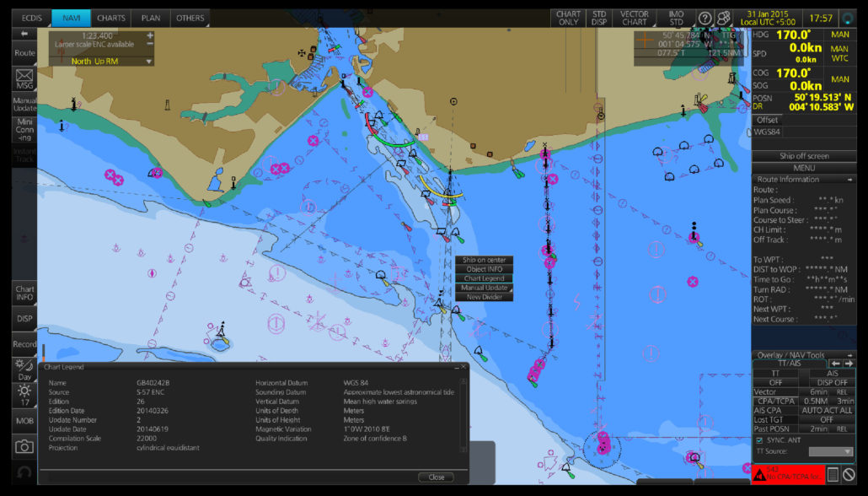Click the MOB icon in the sidebar
868x496 pixels.
coord(23,420)
